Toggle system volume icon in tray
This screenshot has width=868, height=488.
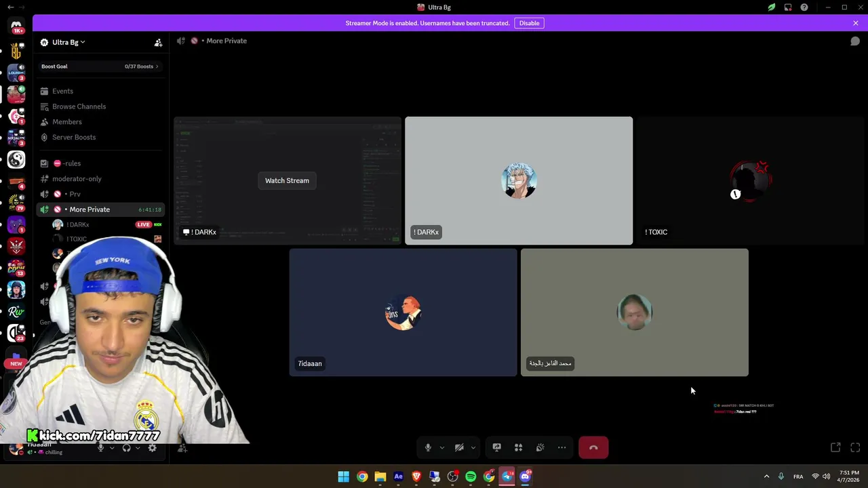826,476
